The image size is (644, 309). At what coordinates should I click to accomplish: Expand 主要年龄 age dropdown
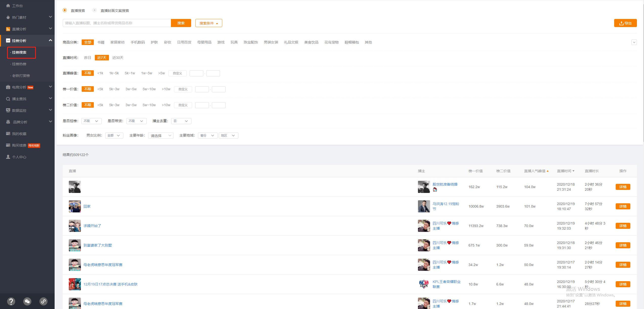tap(161, 135)
